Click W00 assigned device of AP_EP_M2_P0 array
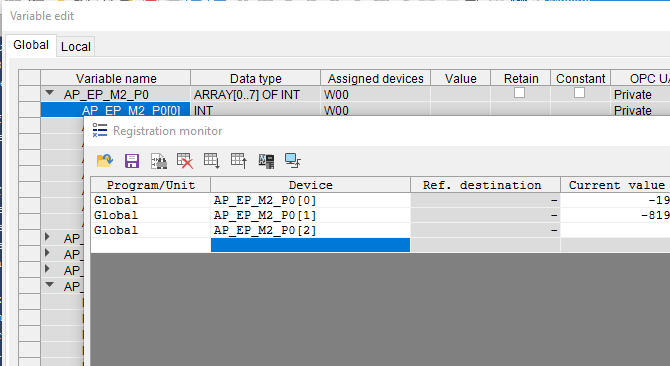This screenshot has height=366, width=670. click(x=376, y=94)
